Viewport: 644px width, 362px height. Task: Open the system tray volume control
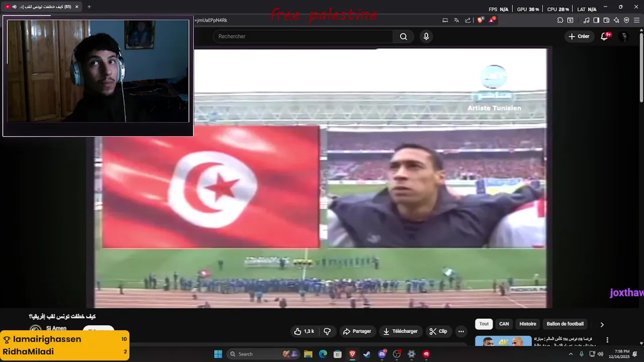pyautogui.click(x=600, y=354)
